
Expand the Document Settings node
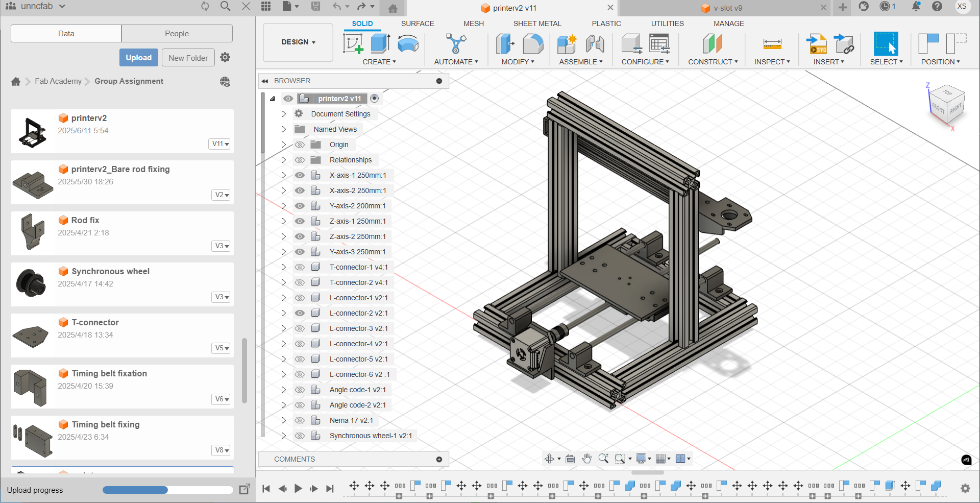[x=284, y=114]
